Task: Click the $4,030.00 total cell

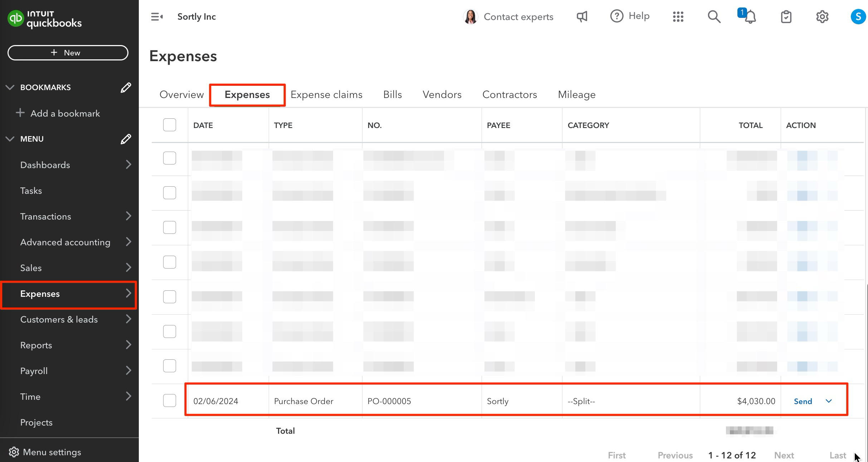Action: [756, 401]
